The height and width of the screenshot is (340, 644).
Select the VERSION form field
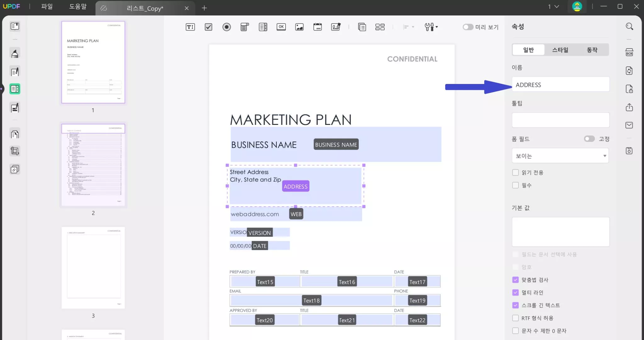(260, 232)
